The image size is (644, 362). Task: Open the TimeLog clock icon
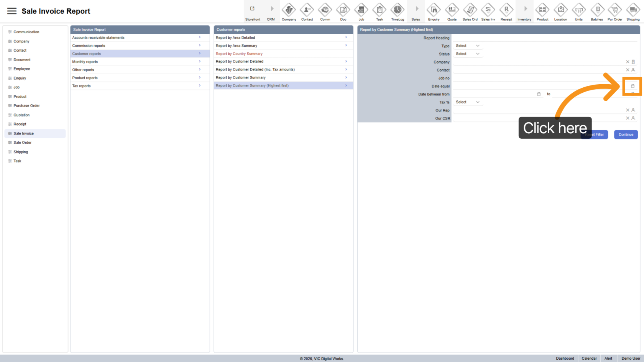click(397, 10)
